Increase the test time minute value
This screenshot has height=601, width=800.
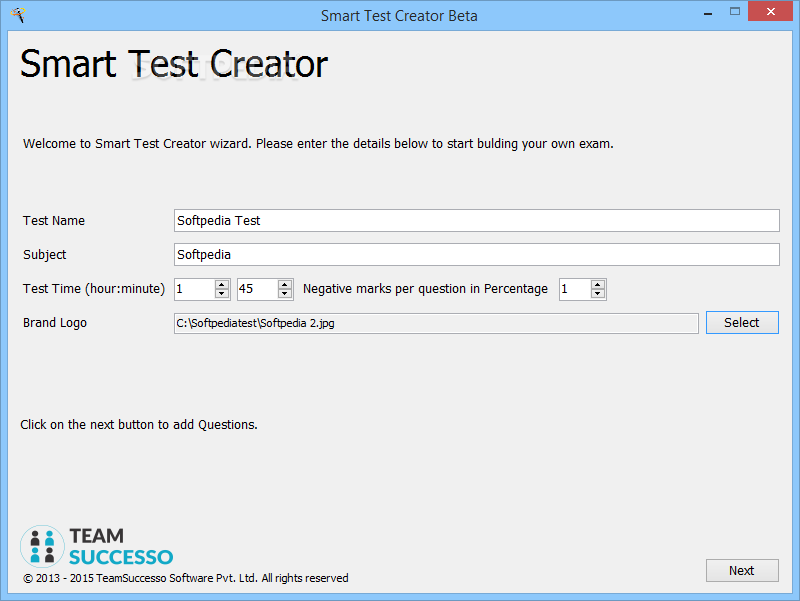[x=285, y=285]
